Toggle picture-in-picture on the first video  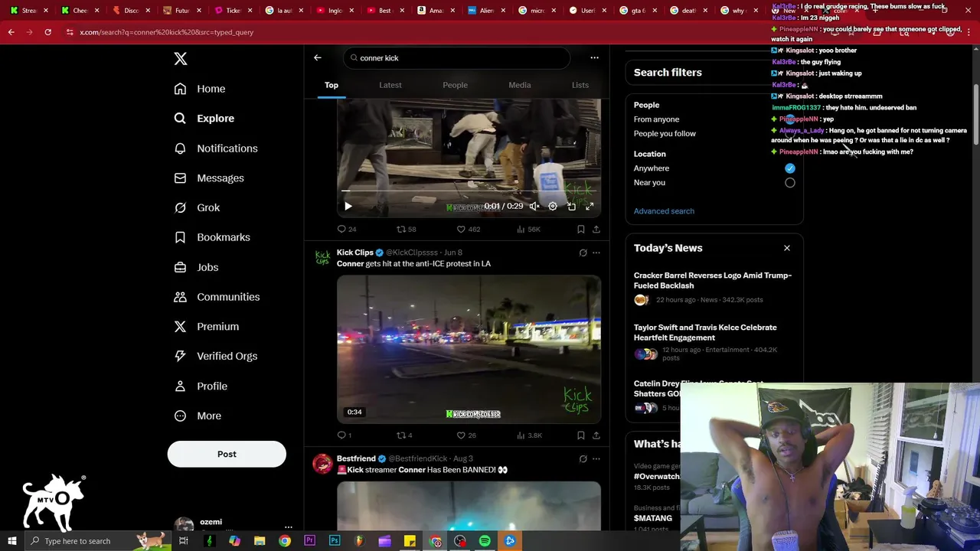[571, 206]
